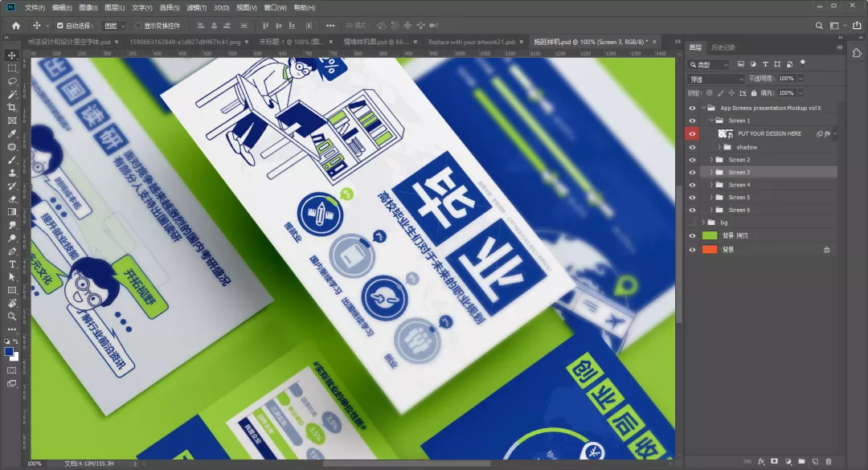Expand the Screen 4 group
Image resolution: width=868 pixels, height=470 pixels.
(x=711, y=185)
